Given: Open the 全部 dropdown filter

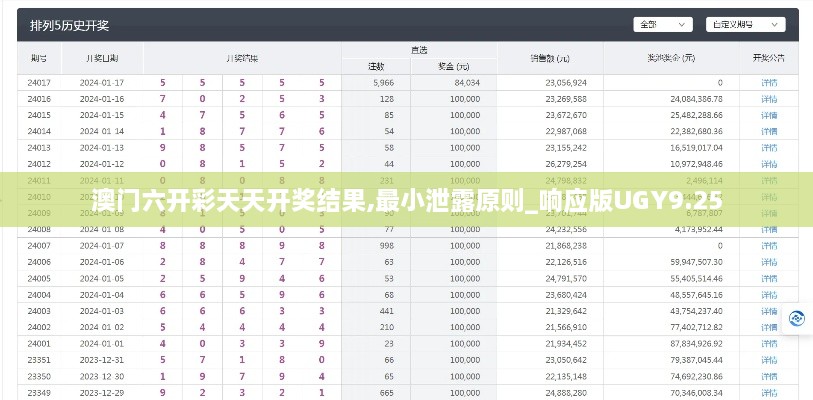Looking at the screenshot, I should coord(663,24).
